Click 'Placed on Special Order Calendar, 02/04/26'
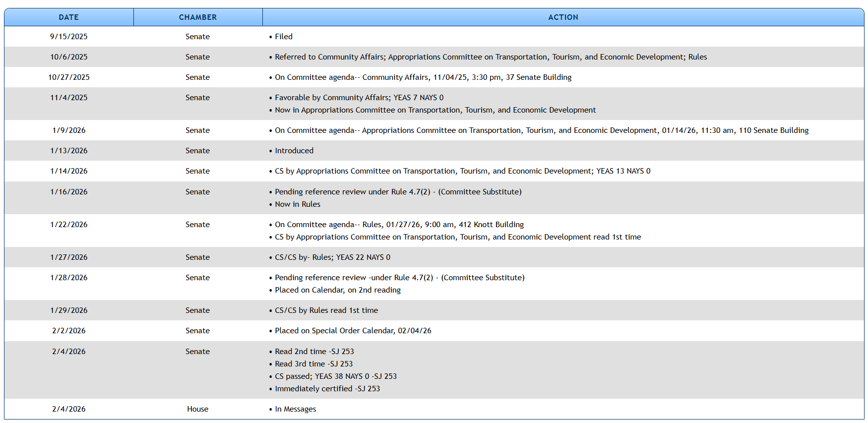The height and width of the screenshot is (423, 868). coord(353,331)
